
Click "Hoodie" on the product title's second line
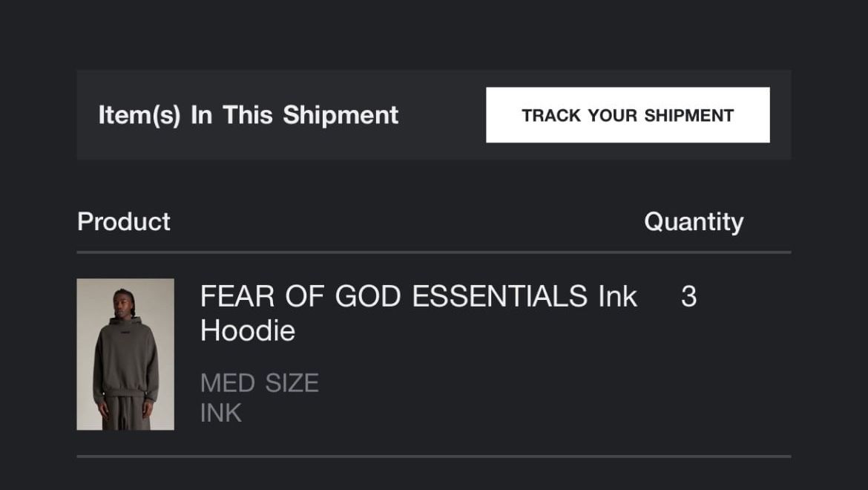click(x=248, y=331)
